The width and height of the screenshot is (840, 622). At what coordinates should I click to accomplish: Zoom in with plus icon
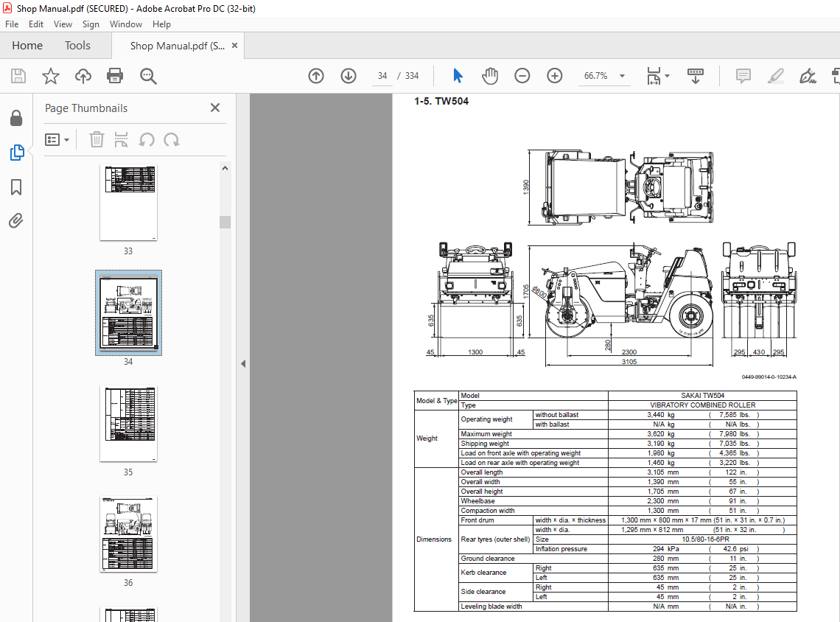554,76
